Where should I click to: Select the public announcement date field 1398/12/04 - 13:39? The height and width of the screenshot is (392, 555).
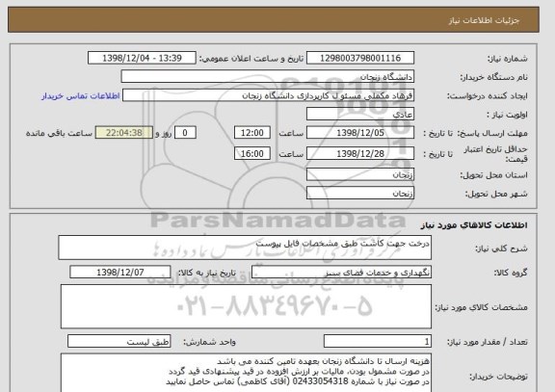142,58
